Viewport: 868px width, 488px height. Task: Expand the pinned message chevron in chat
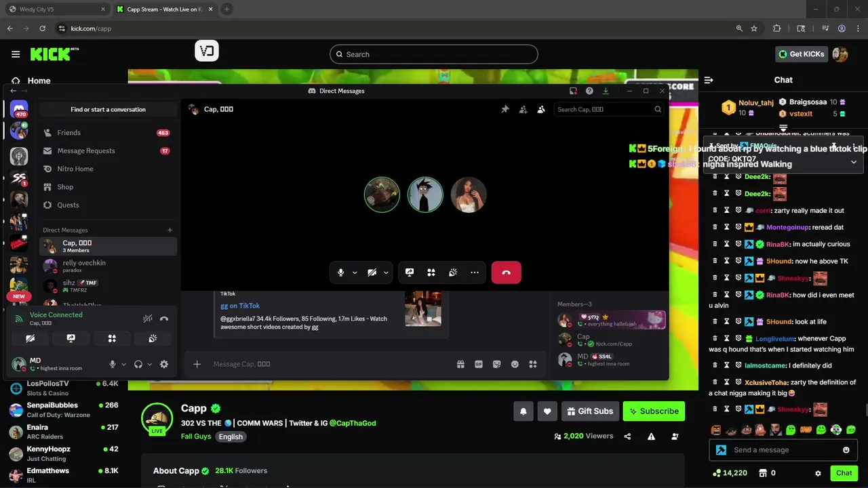(854, 162)
